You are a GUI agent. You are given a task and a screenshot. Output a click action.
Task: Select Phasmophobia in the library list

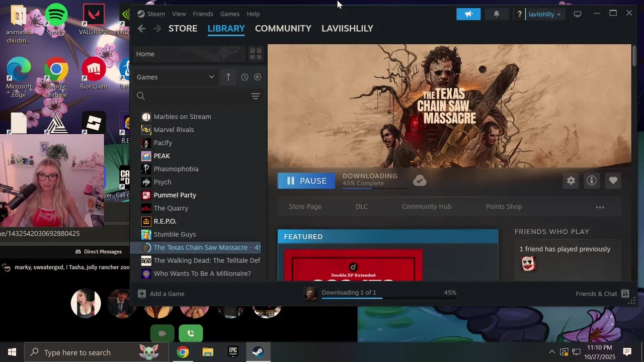[196, 169]
